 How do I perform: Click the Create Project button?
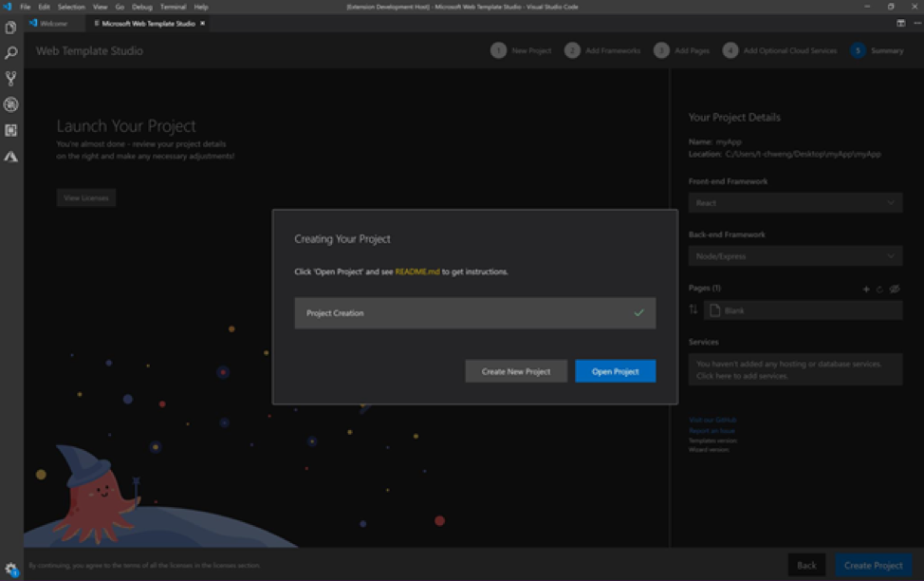[874, 565]
